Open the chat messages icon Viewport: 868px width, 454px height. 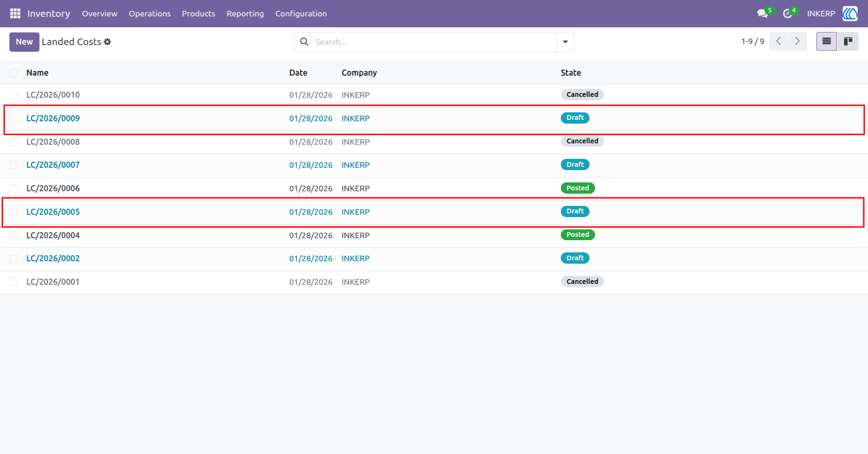point(763,14)
